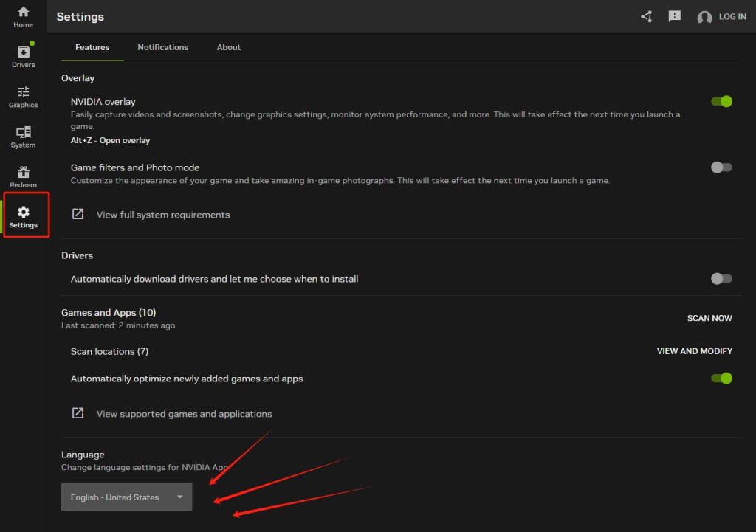Click the NVIDIA overlay label

[103, 102]
